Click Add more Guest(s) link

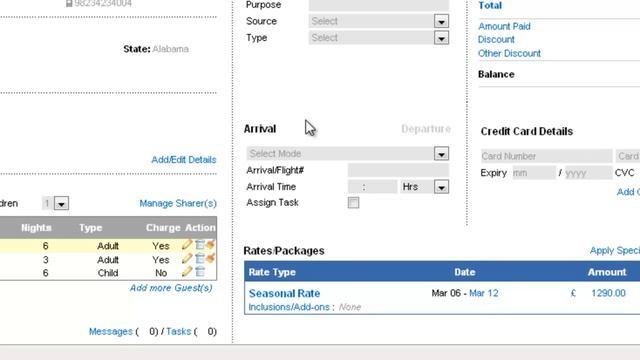tap(171, 288)
